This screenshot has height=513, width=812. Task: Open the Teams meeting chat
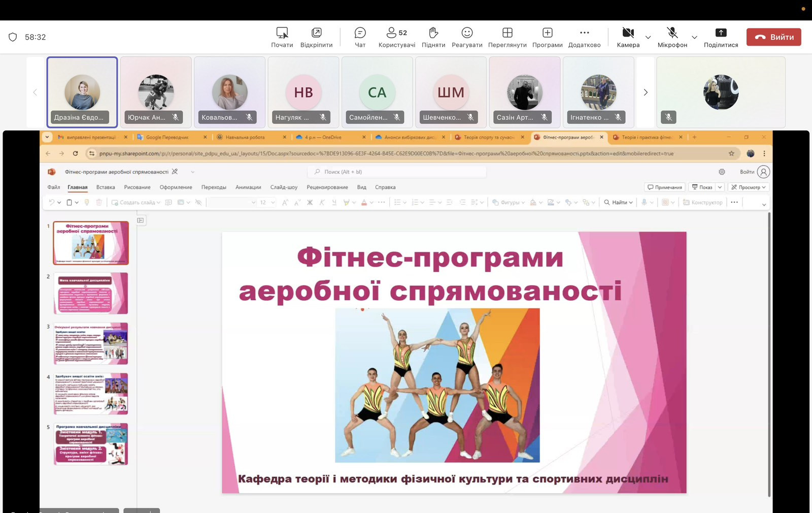coord(360,37)
